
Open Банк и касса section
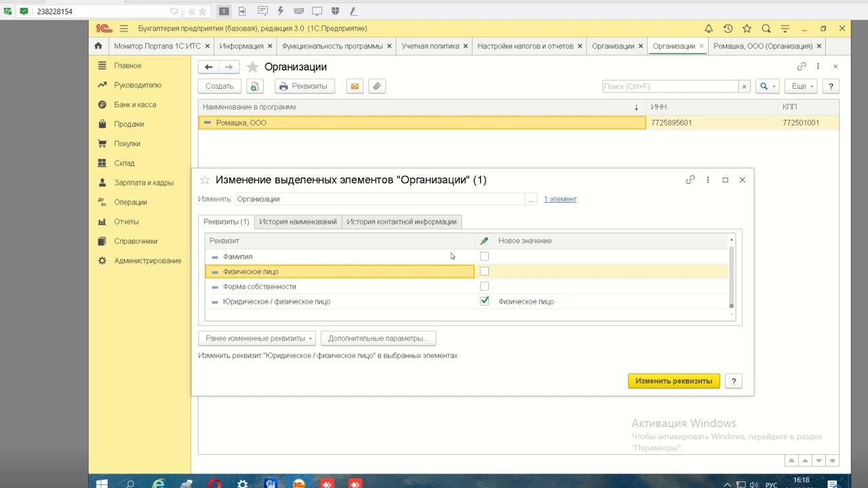pos(135,105)
